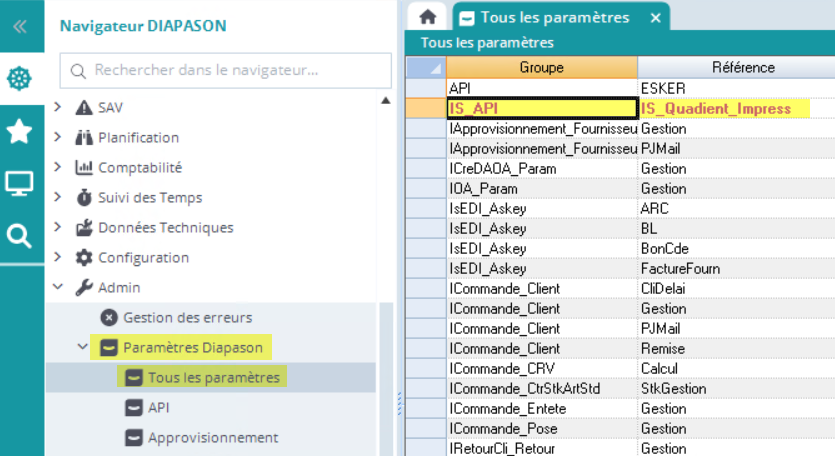Open Gestion des erreurs in the tree
Screen dimensions: 835x456
(x=187, y=317)
